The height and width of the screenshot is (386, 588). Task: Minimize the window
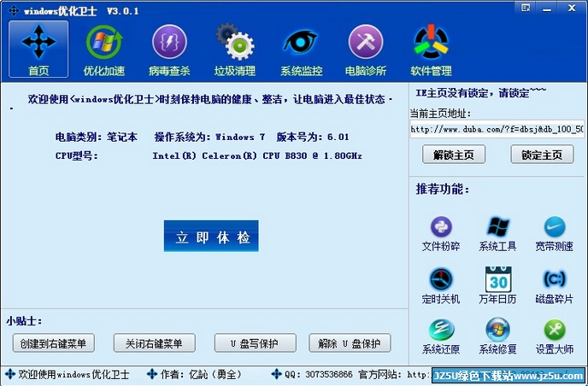pos(548,9)
